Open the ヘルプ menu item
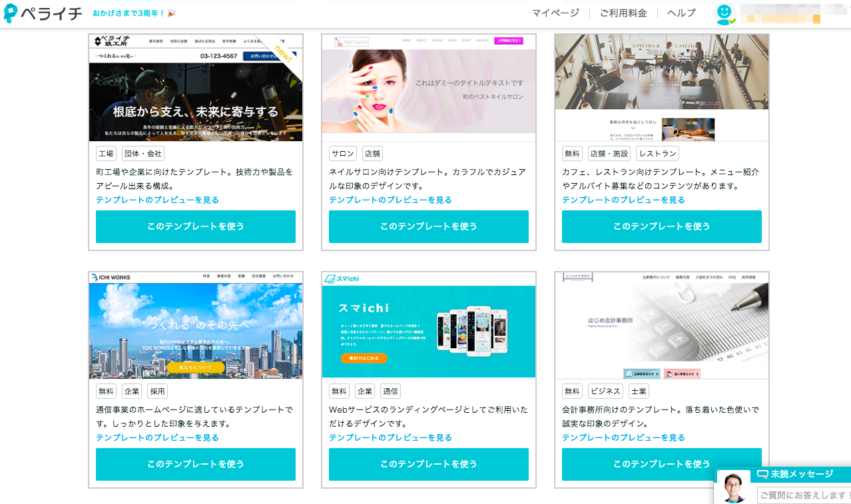 point(681,13)
